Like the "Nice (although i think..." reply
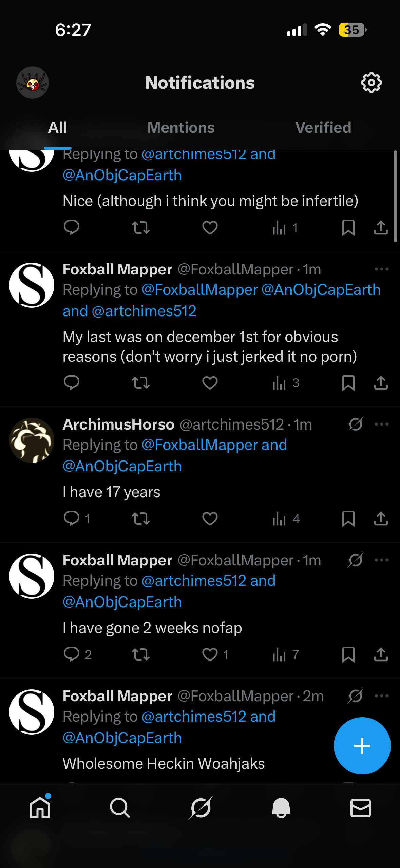This screenshot has height=868, width=400. click(210, 228)
